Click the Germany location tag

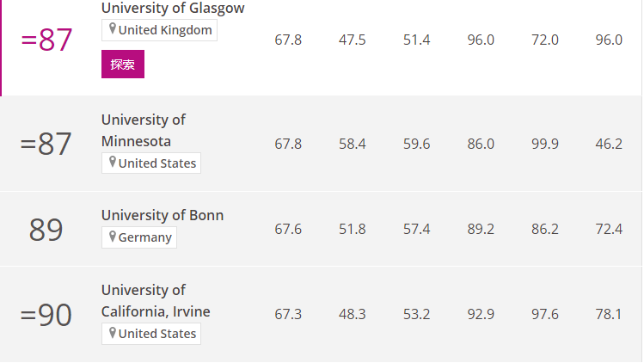[x=139, y=237]
